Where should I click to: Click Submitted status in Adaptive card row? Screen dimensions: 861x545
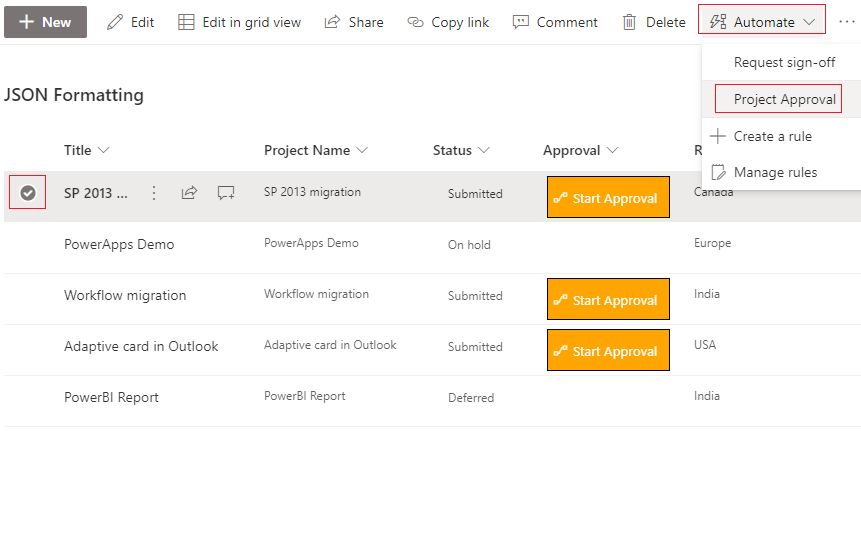coord(475,347)
